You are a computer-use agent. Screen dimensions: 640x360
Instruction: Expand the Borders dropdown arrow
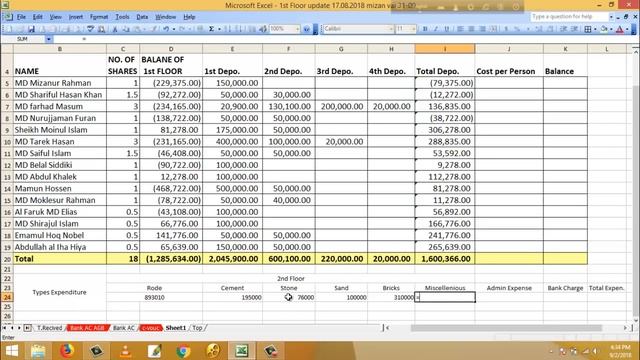tap(595, 29)
